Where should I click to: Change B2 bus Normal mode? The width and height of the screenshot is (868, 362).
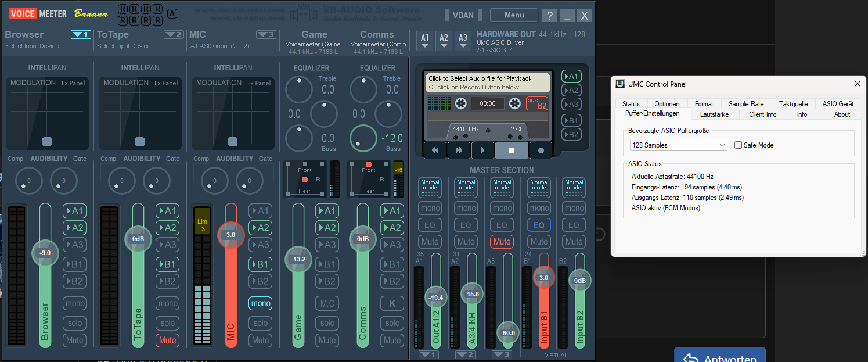click(574, 188)
